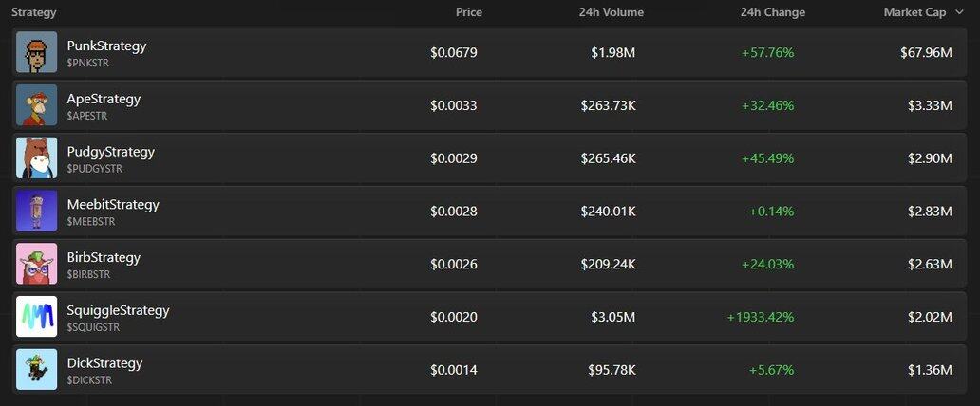Select the +1933.42% change value

coord(760,317)
